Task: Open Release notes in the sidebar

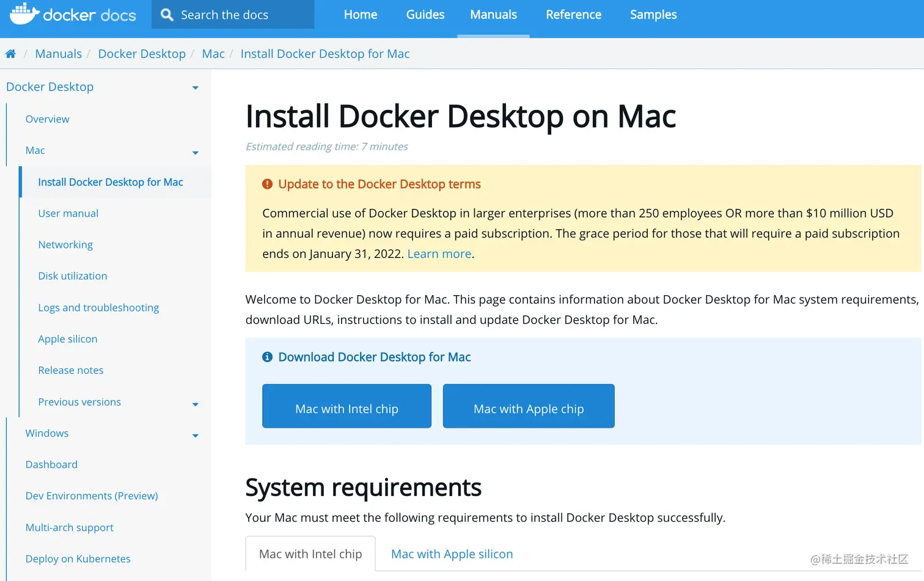Action: click(71, 370)
